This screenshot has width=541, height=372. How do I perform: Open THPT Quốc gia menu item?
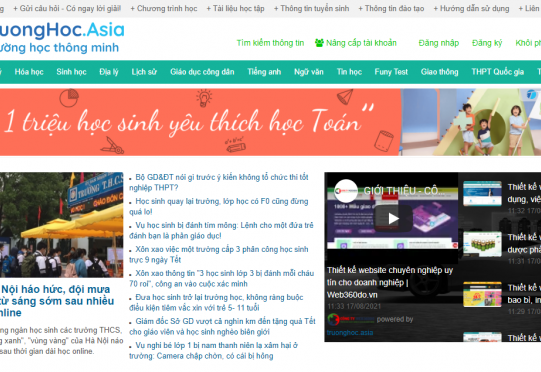(498, 72)
